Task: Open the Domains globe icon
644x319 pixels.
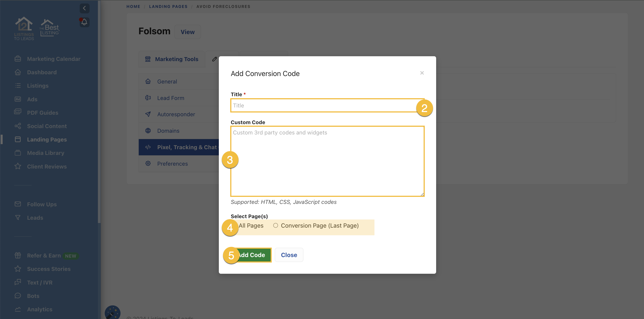Action: point(148,130)
